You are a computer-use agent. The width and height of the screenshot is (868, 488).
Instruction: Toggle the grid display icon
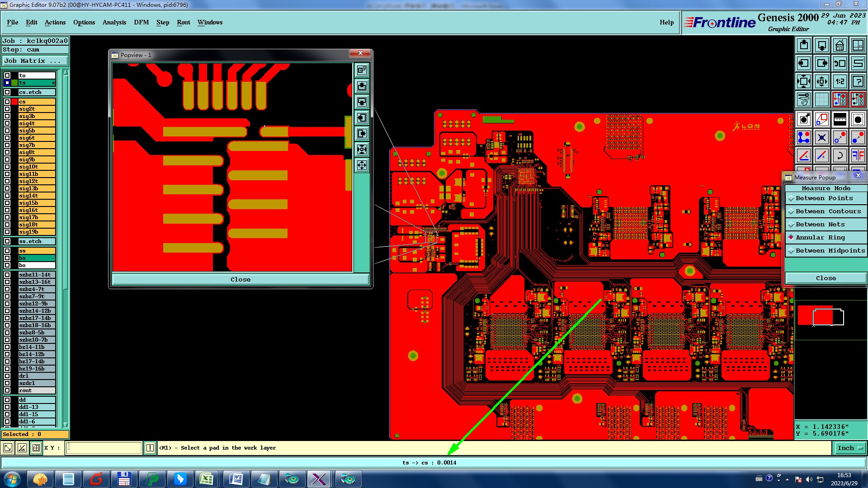821,99
